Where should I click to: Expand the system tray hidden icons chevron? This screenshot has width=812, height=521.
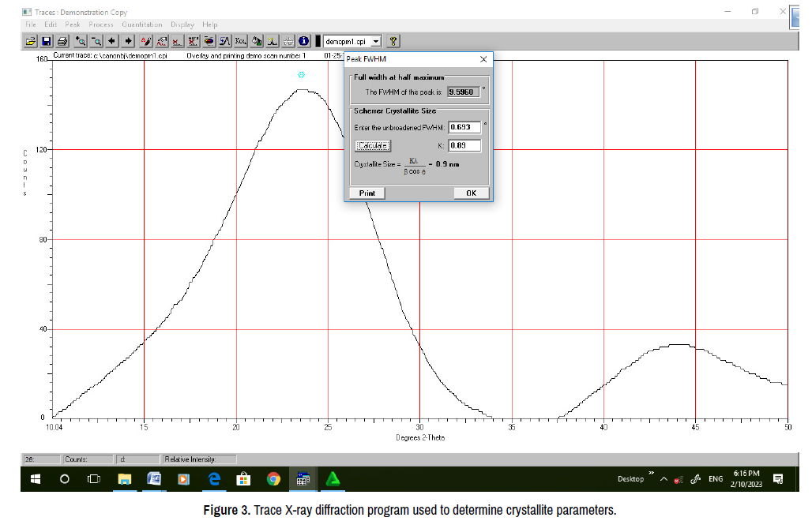coord(664,480)
